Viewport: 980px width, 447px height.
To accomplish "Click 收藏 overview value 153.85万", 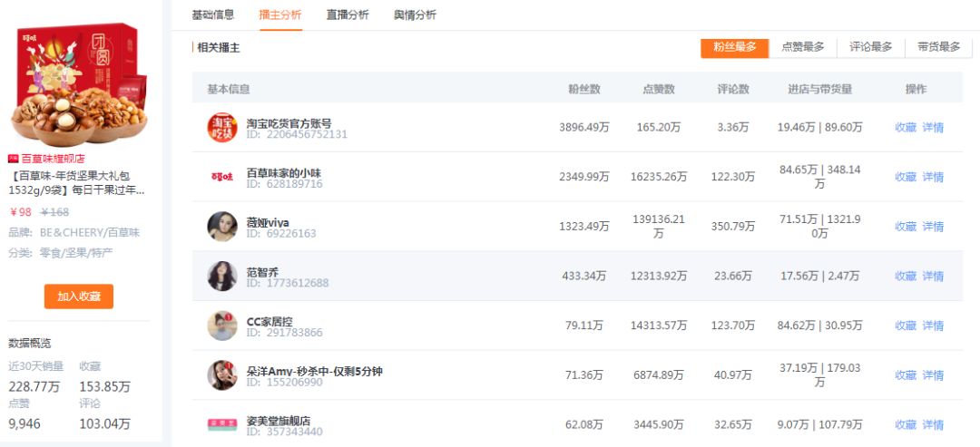I will [x=105, y=387].
